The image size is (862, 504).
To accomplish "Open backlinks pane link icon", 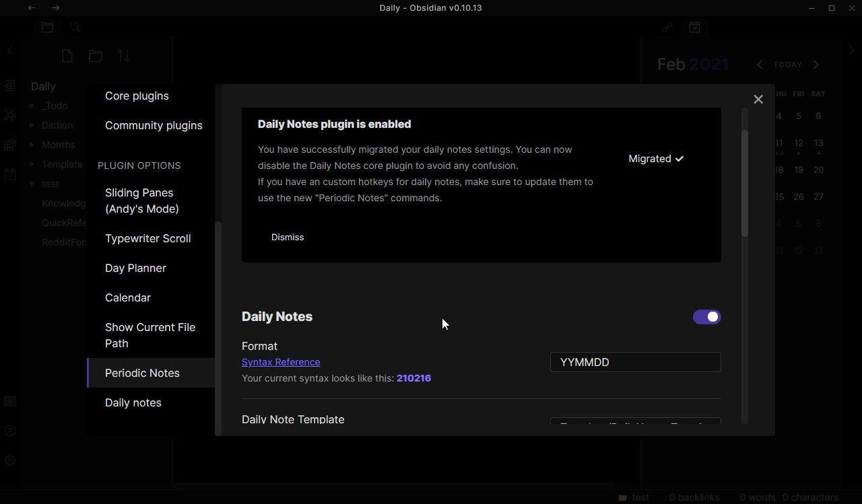I will pos(667,28).
